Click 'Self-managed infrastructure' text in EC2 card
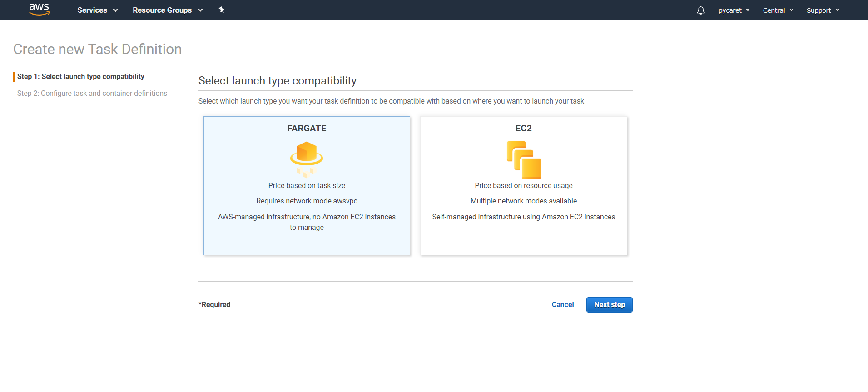The image size is (868, 392). pos(523,217)
